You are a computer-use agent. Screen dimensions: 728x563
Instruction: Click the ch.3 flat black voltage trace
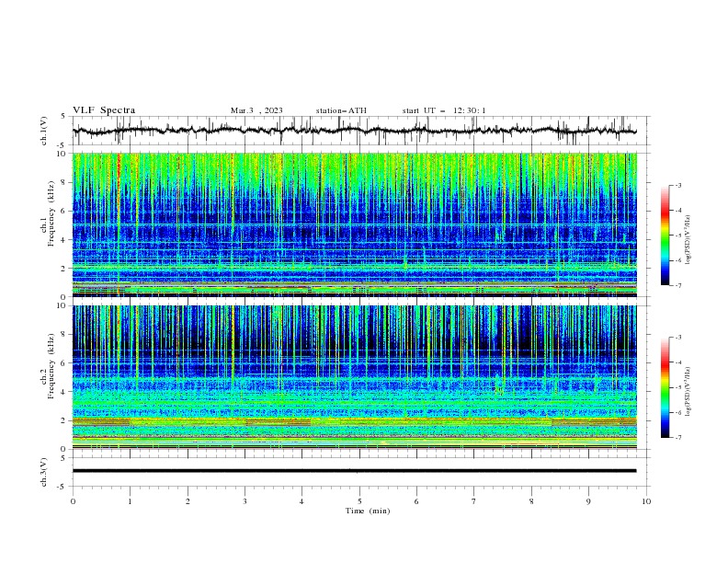354,471
